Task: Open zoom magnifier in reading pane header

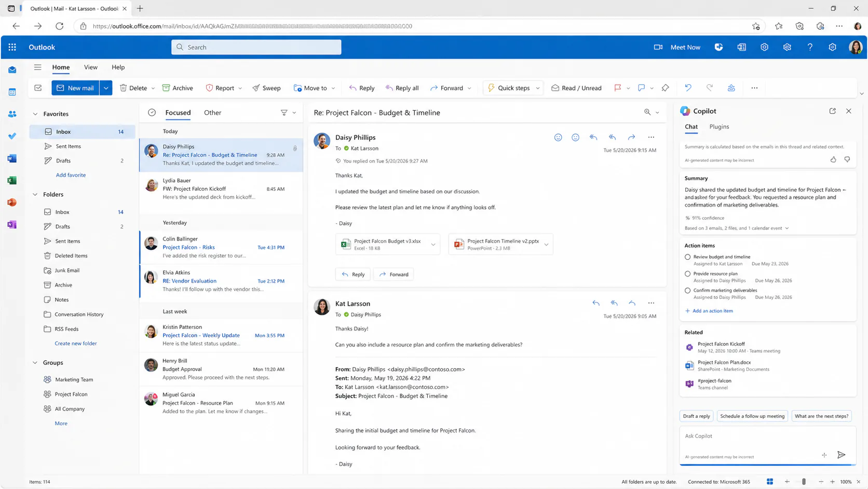Action: coord(647,112)
